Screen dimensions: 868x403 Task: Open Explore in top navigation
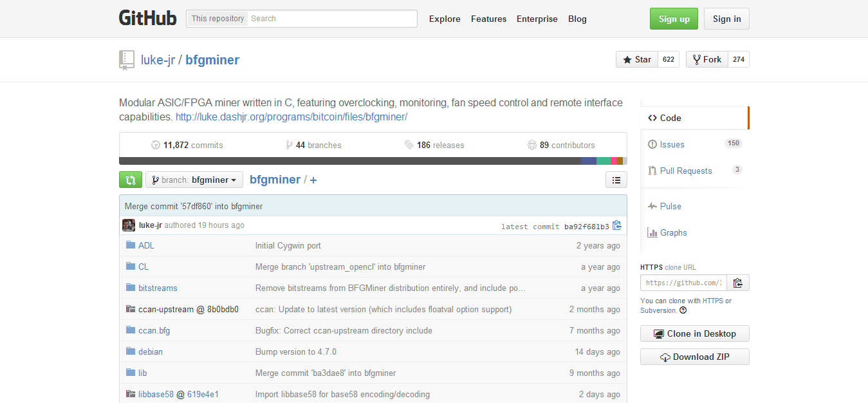click(x=445, y=19)
